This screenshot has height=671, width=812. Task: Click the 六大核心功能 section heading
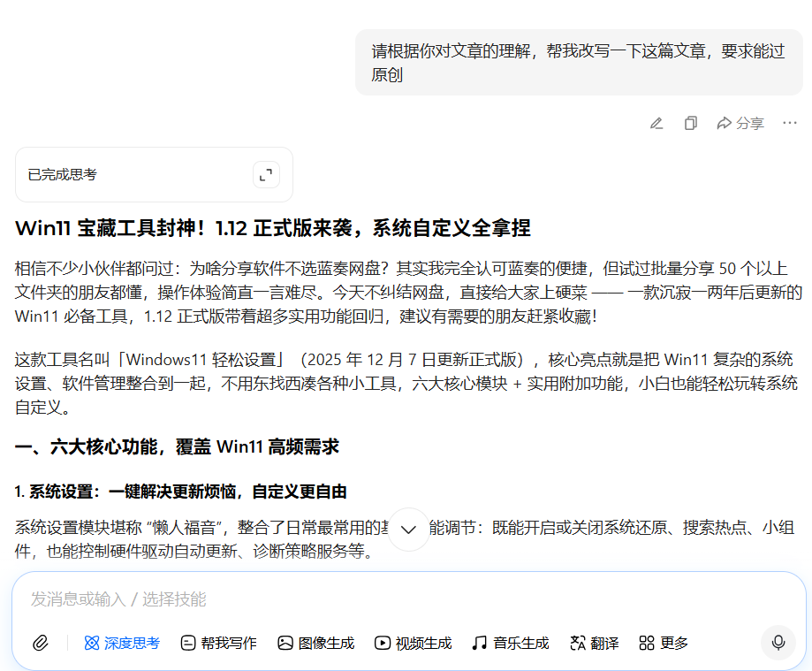[x=177, y=447]
